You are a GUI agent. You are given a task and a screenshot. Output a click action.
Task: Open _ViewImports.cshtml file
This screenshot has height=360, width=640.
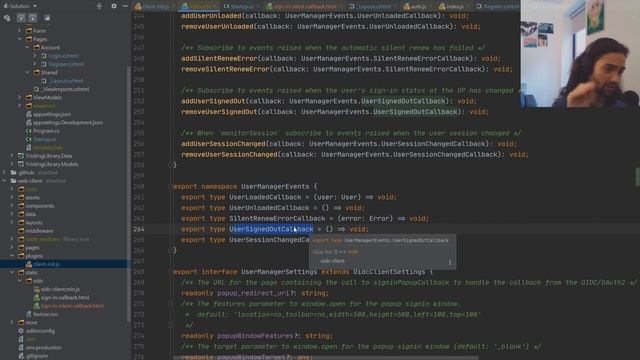[64, 89]
